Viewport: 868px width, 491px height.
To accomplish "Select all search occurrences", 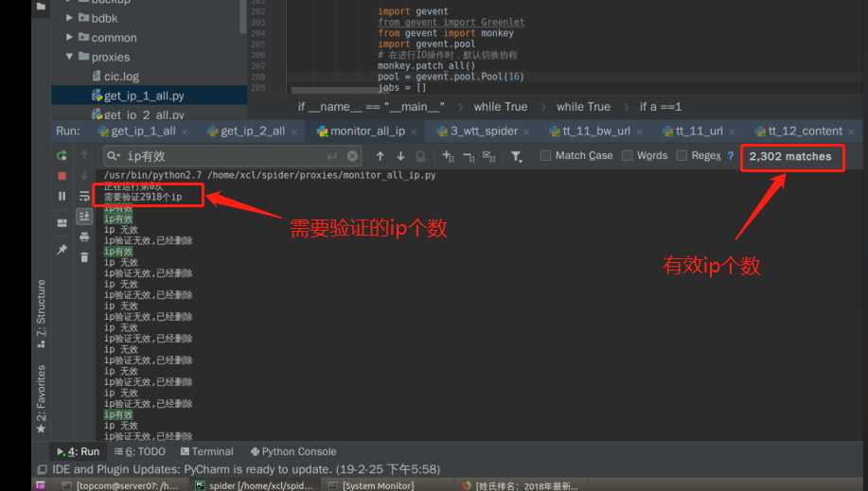I will 488,156.
